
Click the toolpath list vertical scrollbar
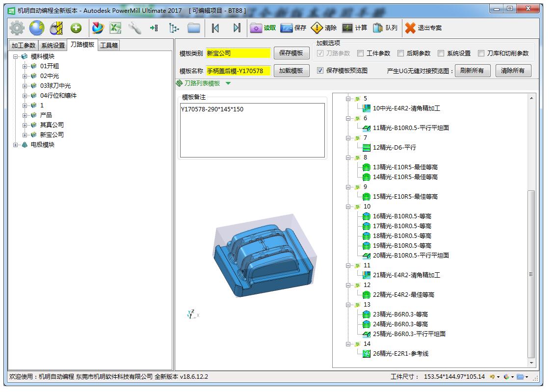[x=531, y=274]
